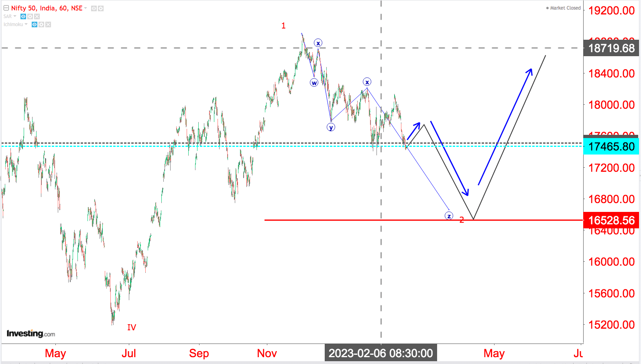Click 17200.00 on the price axis

611,168
